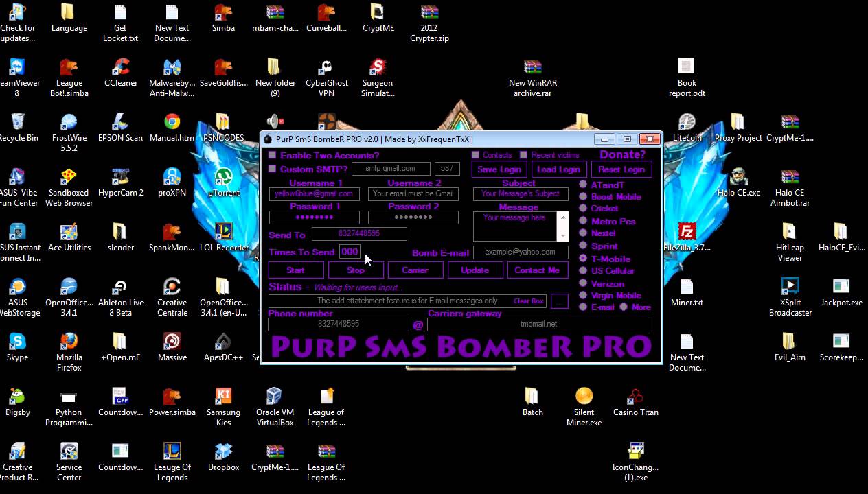Viewport: 868px width, 494px height.
Task: Select the Sprint radio button
Action: (583, 246)
